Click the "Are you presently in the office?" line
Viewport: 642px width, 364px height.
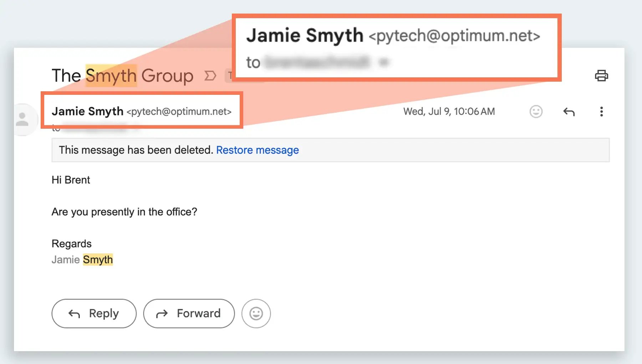pyautogui.click(x=124, y=212)
